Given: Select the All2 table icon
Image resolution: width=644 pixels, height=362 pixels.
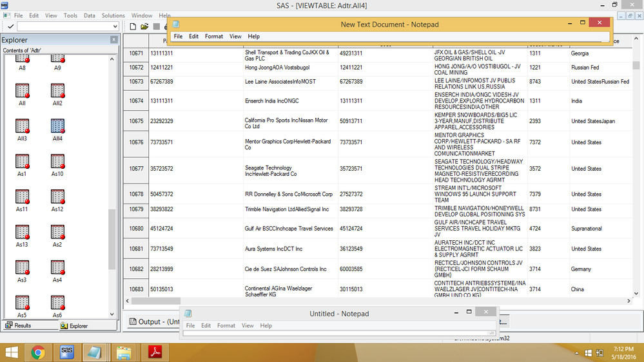Looking at the screenshot, I should tap(57, 91).
